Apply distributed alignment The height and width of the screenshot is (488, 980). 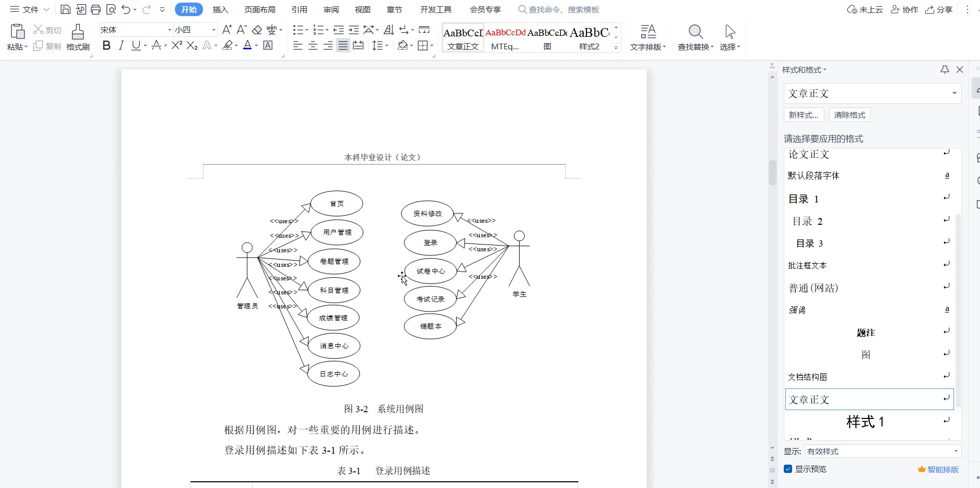point(358,46)
